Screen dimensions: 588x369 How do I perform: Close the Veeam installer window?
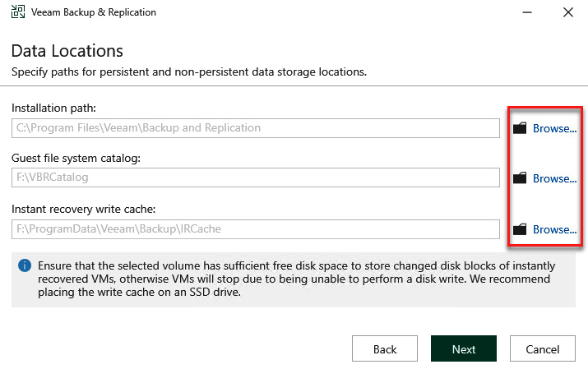coord(568,12)
